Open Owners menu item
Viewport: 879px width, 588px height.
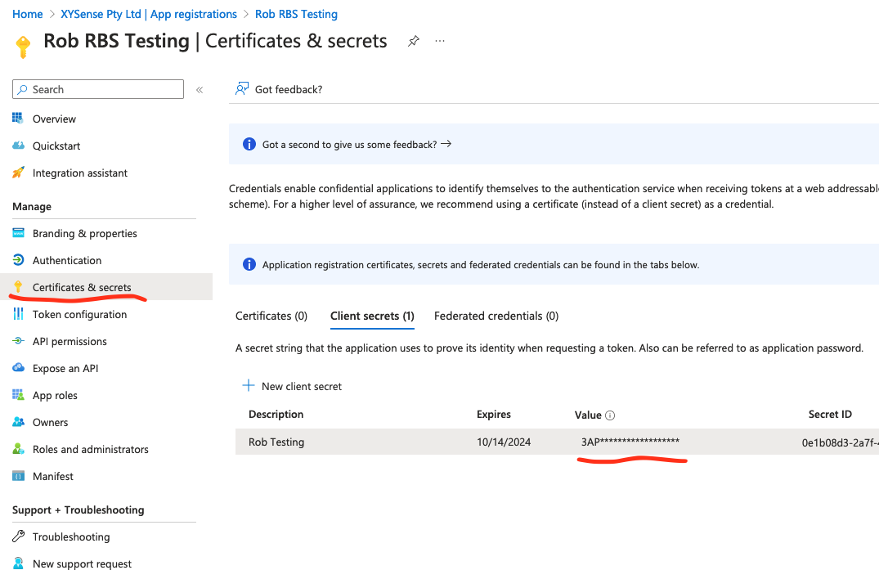pos(50,422)
